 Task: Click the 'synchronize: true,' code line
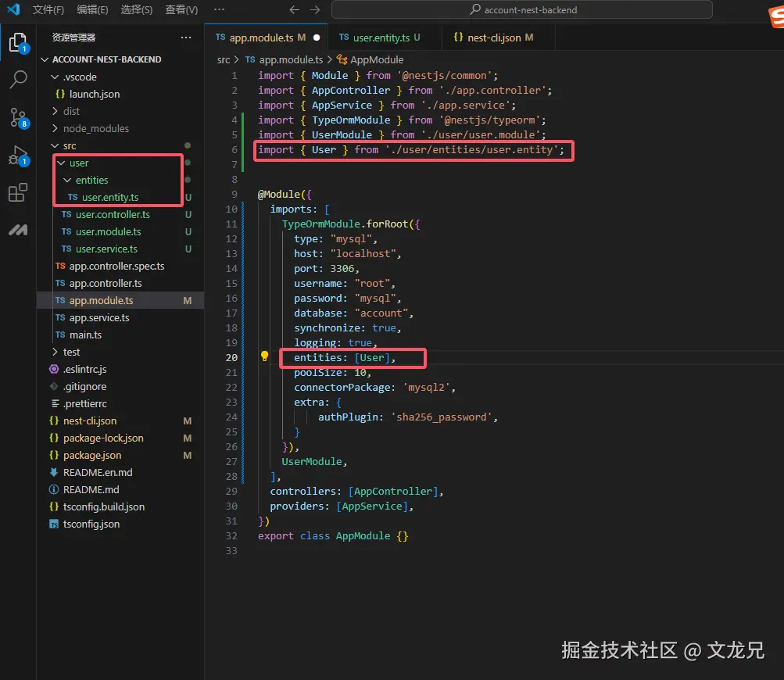tap(348, 328)
